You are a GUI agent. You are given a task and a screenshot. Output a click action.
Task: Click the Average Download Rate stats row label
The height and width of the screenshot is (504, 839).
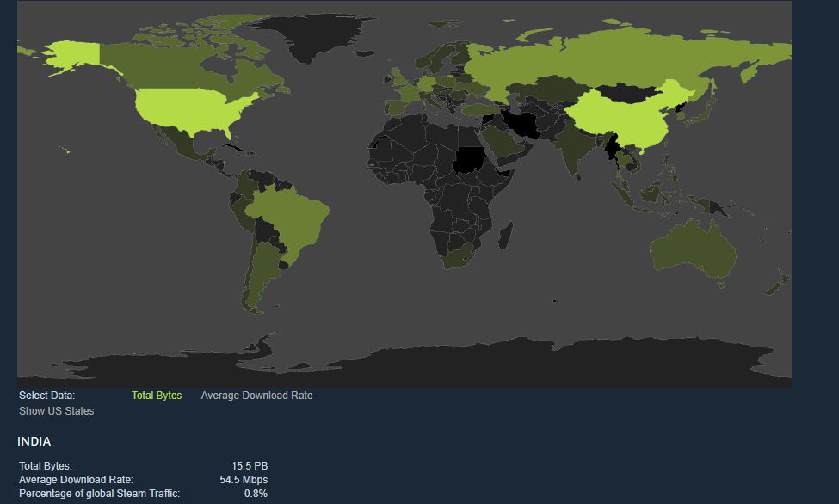76,480
